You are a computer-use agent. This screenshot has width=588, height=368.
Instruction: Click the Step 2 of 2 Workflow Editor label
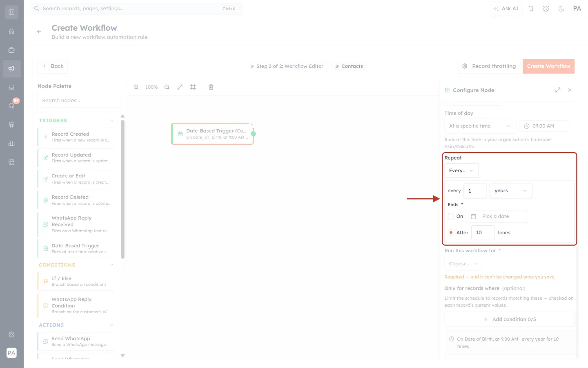(x=287, y=66)
